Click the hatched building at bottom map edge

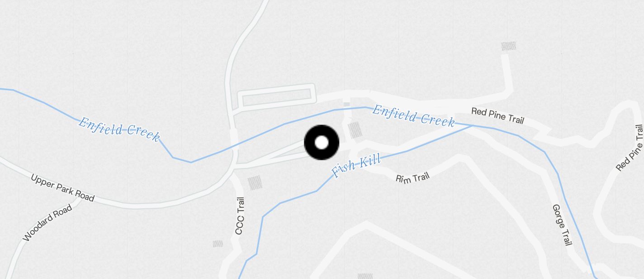pyautogui.click(x=365, y=276)
